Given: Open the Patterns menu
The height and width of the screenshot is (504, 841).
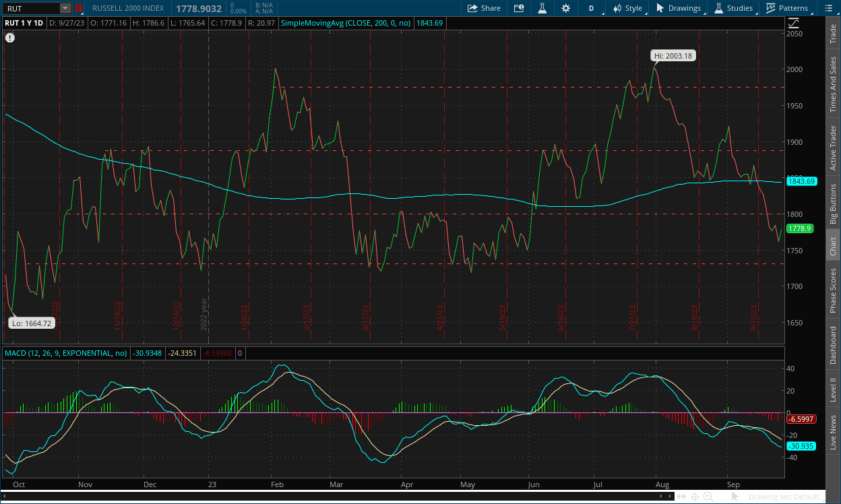Looking at the screenshot, I should 786,8.
